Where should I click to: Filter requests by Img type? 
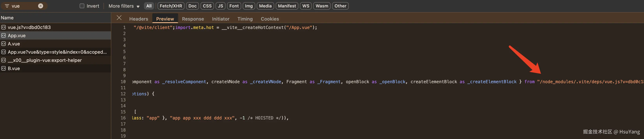coord(249,6)
